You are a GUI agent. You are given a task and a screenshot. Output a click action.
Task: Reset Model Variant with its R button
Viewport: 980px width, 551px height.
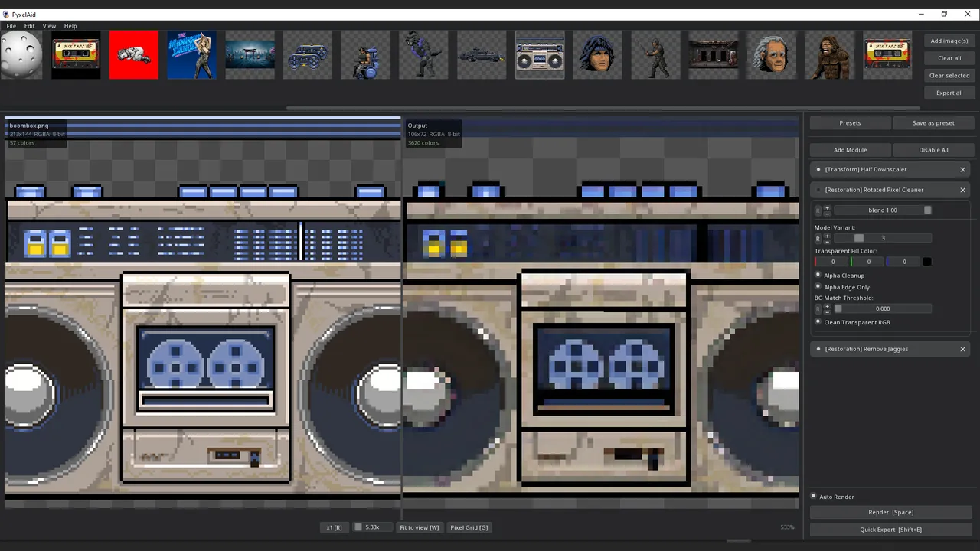click(x=818, y=239)
